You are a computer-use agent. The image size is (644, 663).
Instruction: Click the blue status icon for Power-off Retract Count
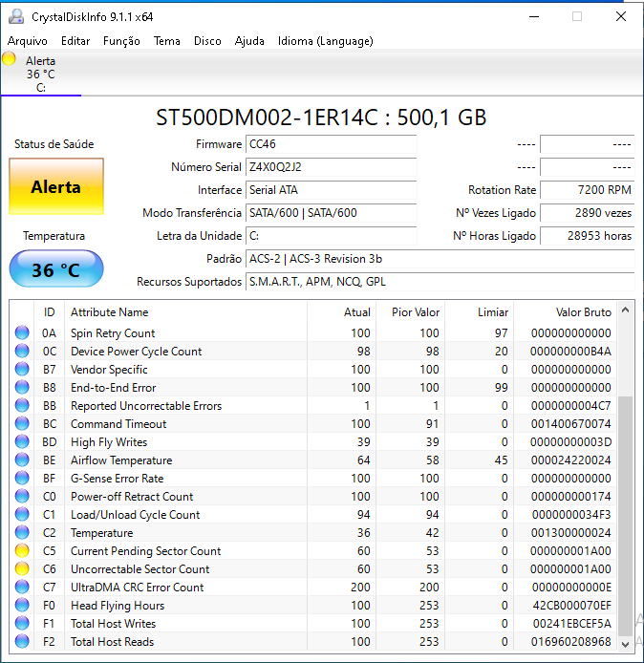click(22, 497)
